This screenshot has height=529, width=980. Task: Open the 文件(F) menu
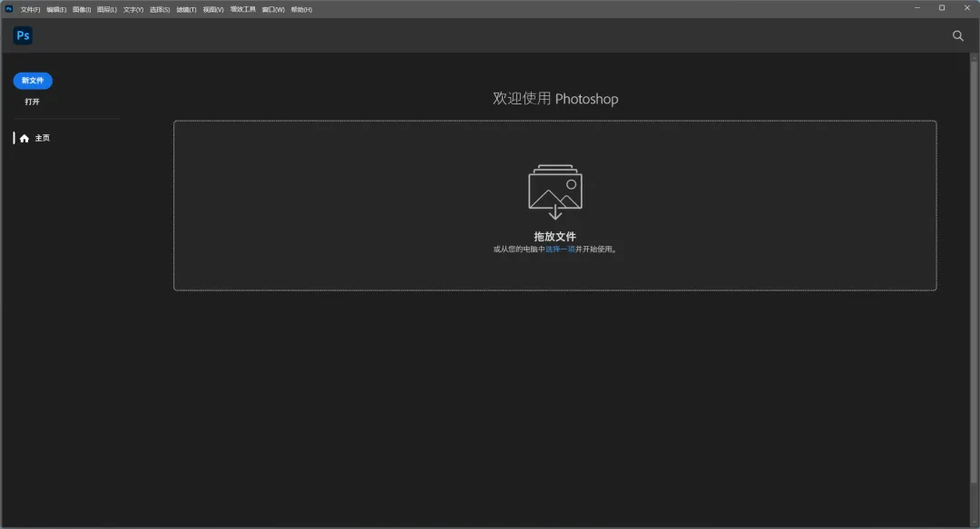[30, 9]
